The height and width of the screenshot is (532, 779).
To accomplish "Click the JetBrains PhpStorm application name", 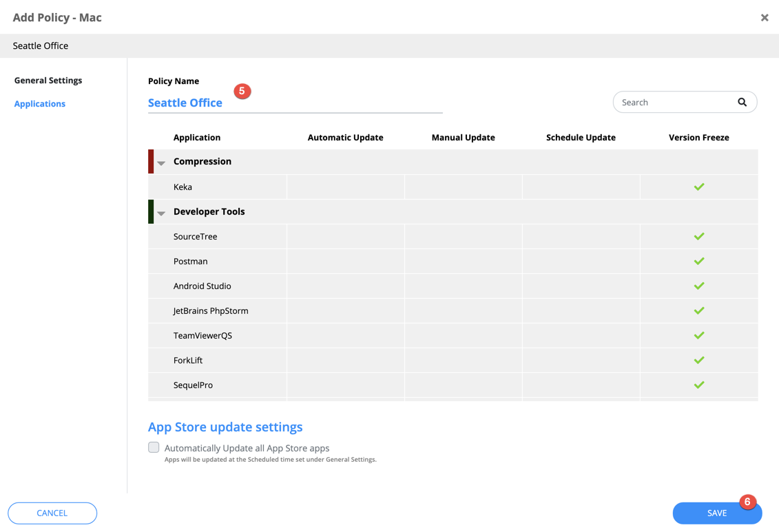I will [x=211, y=311].
